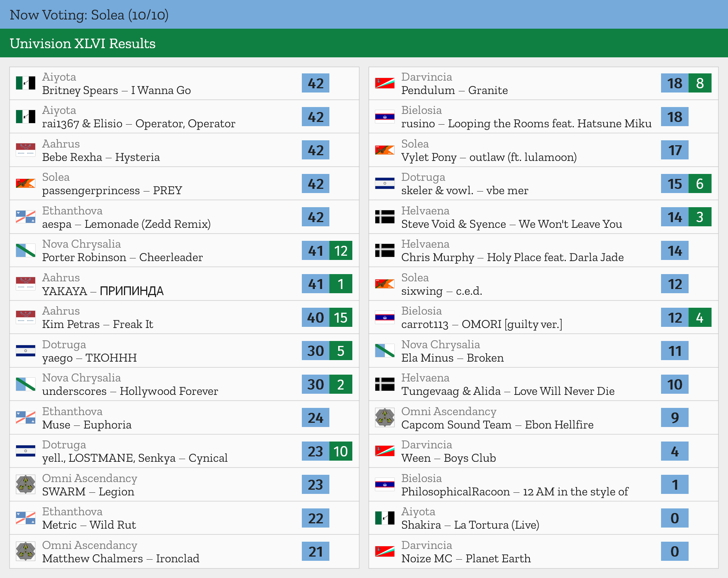Select the song title 'passengerprincess – PREY'
The height and width of the screenshot is (578, 728).
pos(112,190)
